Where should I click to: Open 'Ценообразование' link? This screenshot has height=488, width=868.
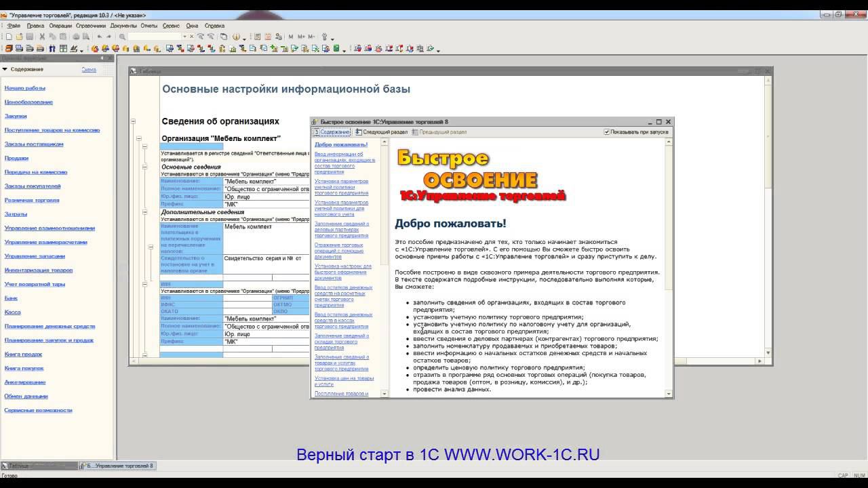click(28, 102)
